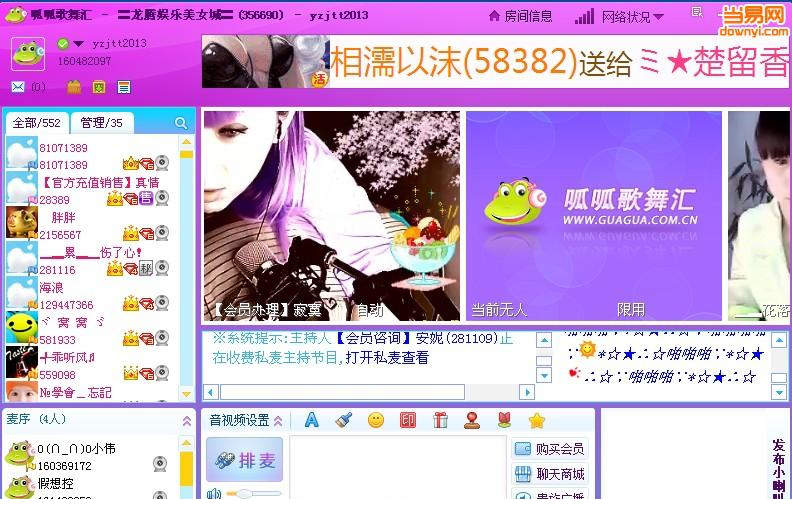Click the 自动 label on the first video
Screen dimensions: 792x518
(x=369, y=309)
